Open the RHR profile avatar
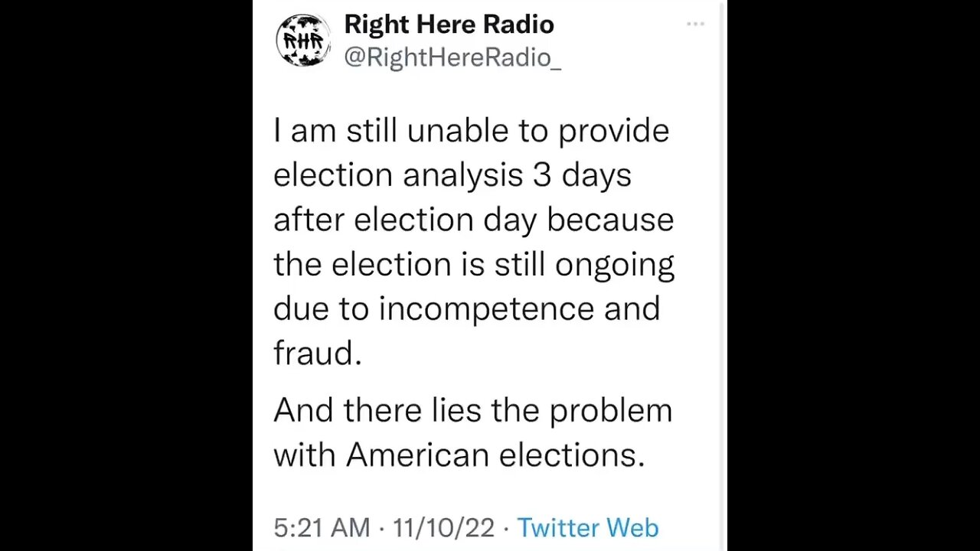 point(303,40)
